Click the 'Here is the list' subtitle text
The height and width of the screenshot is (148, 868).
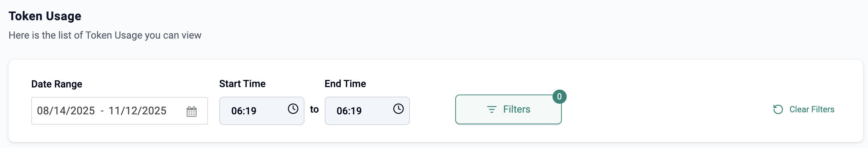click(105, 35)
